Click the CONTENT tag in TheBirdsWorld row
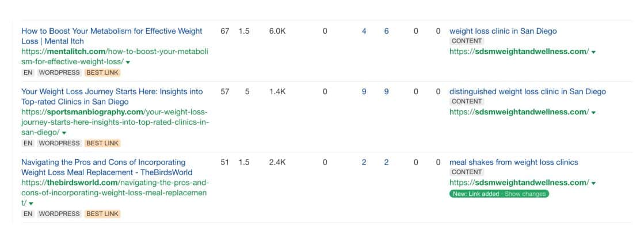 [x=467, y=172]
